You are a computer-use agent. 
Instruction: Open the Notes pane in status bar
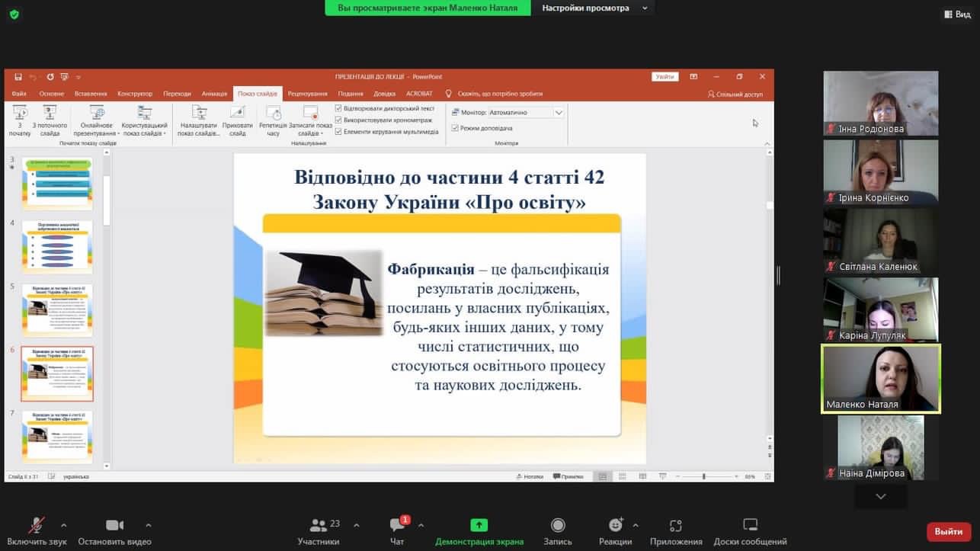(x=529, y=476)
